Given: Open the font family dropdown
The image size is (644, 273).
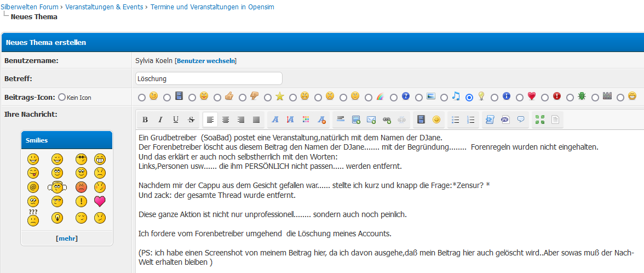Looking at the screenshot, I should coord(275,120).
